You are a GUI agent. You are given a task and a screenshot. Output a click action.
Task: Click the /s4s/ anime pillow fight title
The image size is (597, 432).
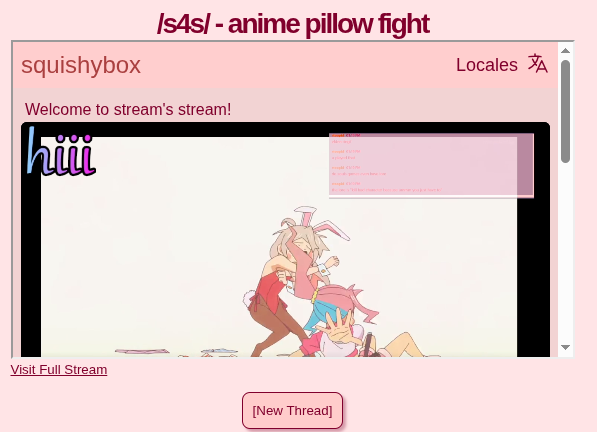293,24
